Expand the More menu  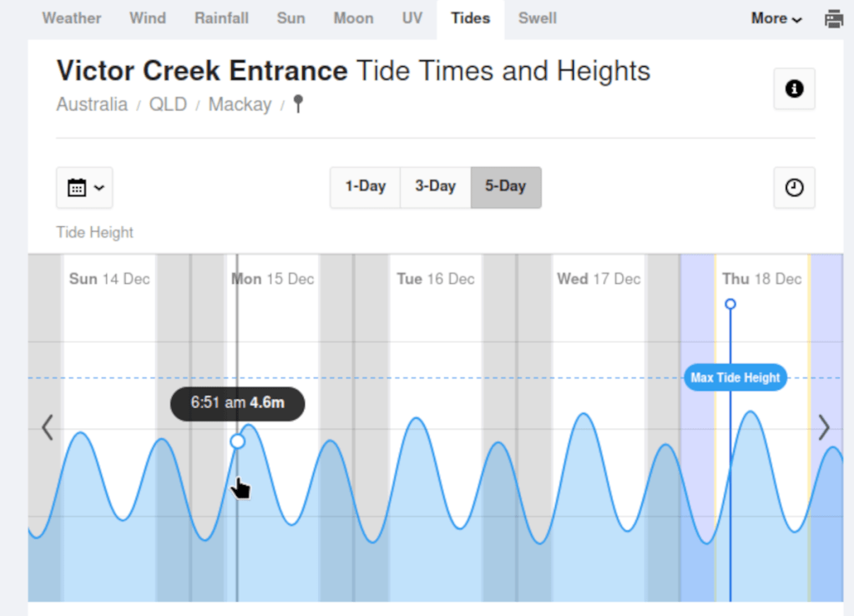tap(776, 18)
